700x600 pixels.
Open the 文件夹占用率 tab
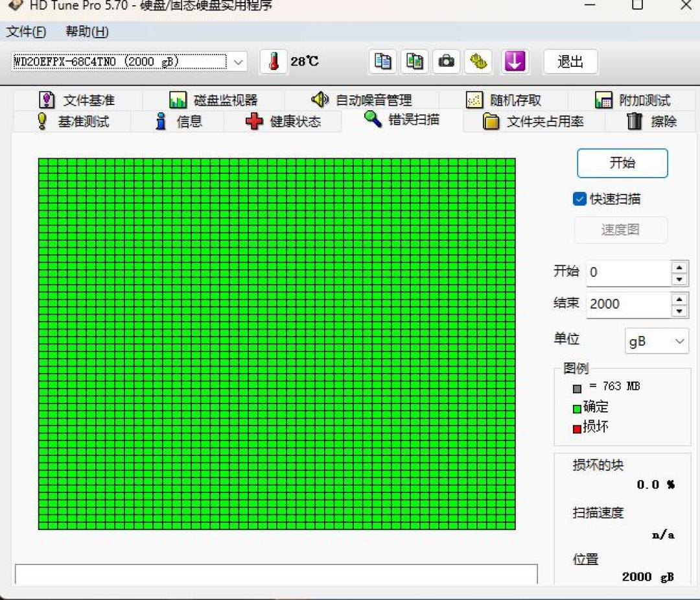pyautogui.click(x=534, y=121)
